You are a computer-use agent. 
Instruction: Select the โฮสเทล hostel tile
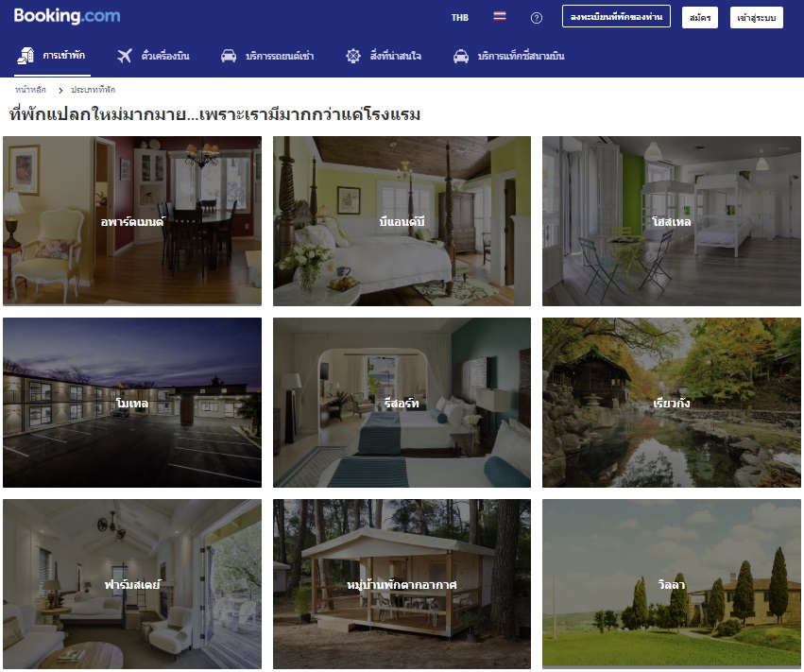(671, 221)
